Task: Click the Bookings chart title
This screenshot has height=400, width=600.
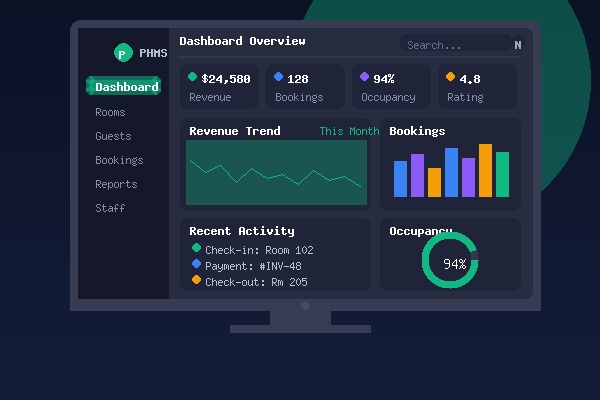Action: click(x=417, y=131)
